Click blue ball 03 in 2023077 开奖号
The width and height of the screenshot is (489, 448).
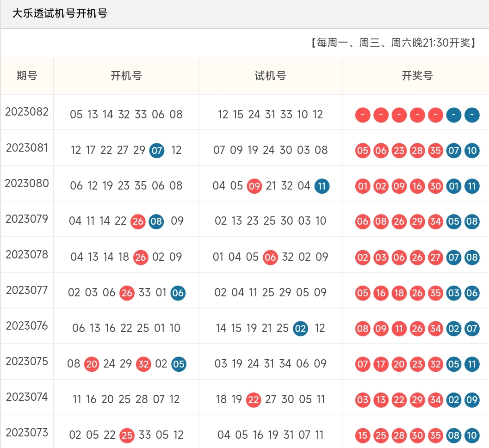pos(454,293)
